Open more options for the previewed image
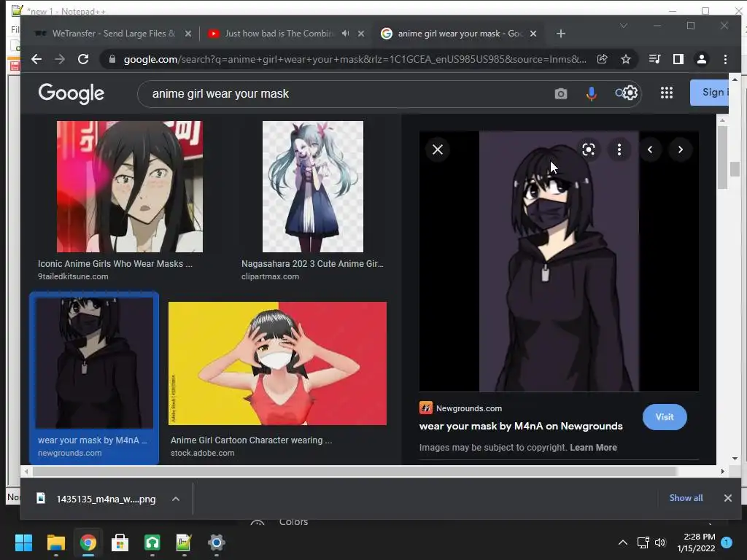 (x=619, y=149)
